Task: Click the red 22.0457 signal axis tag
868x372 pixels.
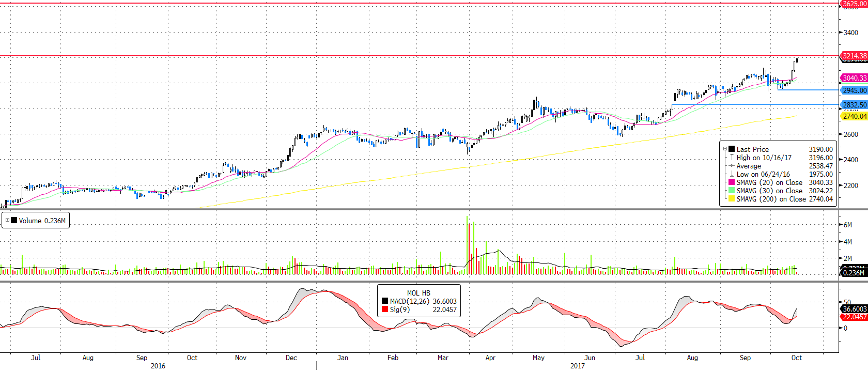Action: click(x=855, y=317)
